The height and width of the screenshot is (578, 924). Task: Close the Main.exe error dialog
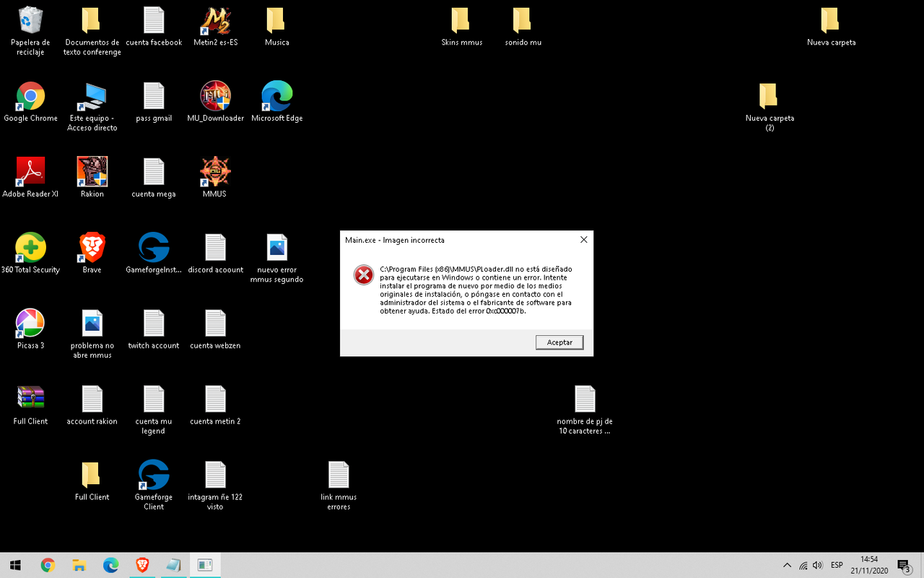coord(583,240)
